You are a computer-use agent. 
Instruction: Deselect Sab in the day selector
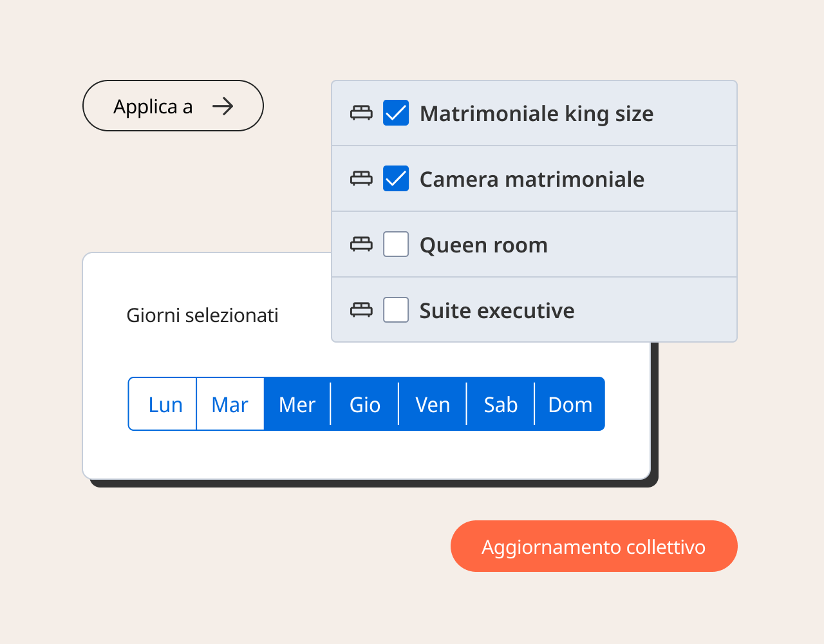tap(500, 404)
